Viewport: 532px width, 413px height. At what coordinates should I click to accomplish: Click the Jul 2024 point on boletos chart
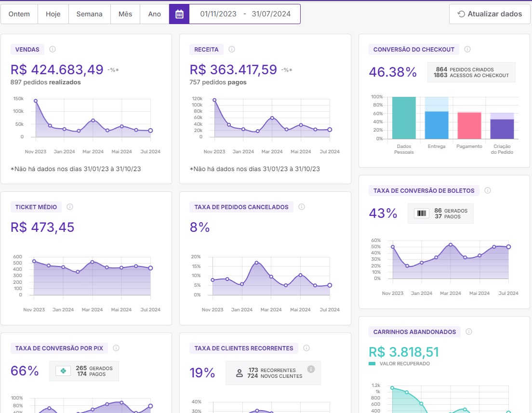click(508, 247)
